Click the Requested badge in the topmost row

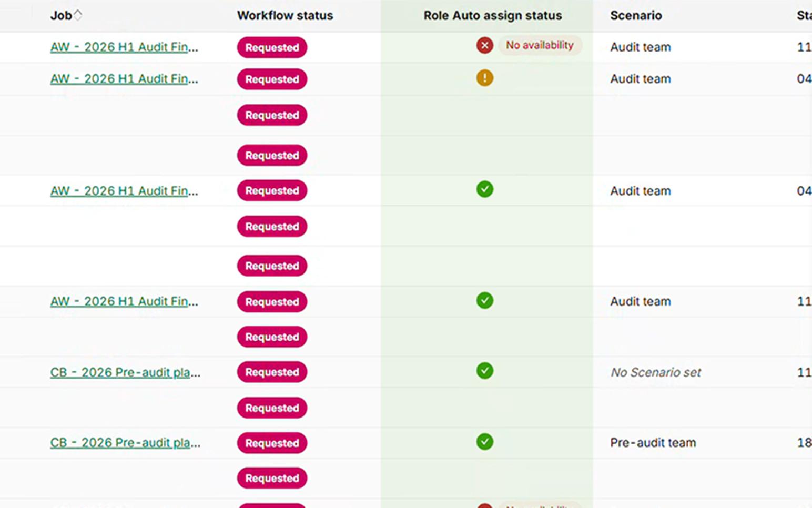(x=272, y=47)
